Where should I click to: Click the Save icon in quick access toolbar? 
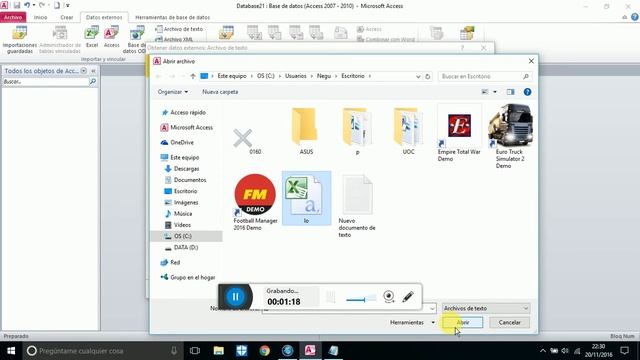tap(17, 5)
